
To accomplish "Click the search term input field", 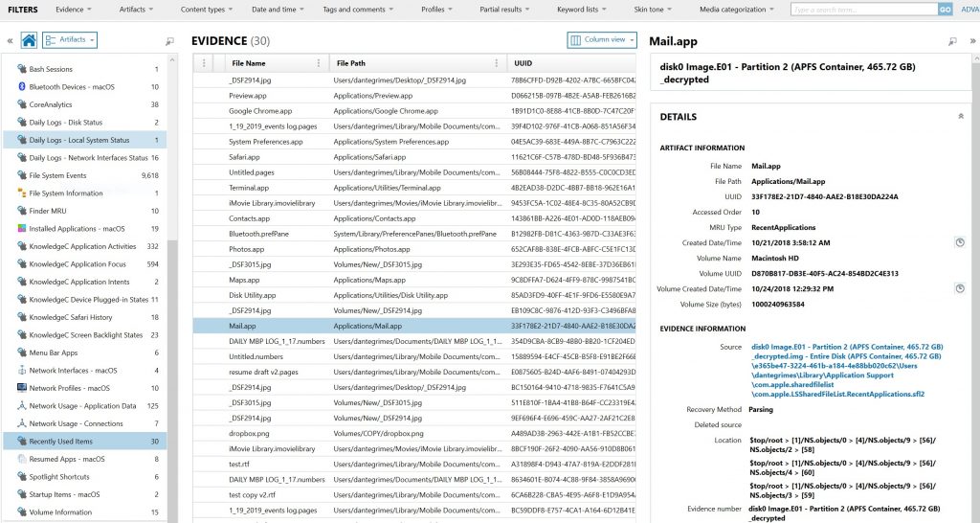I will coord(864,10).
